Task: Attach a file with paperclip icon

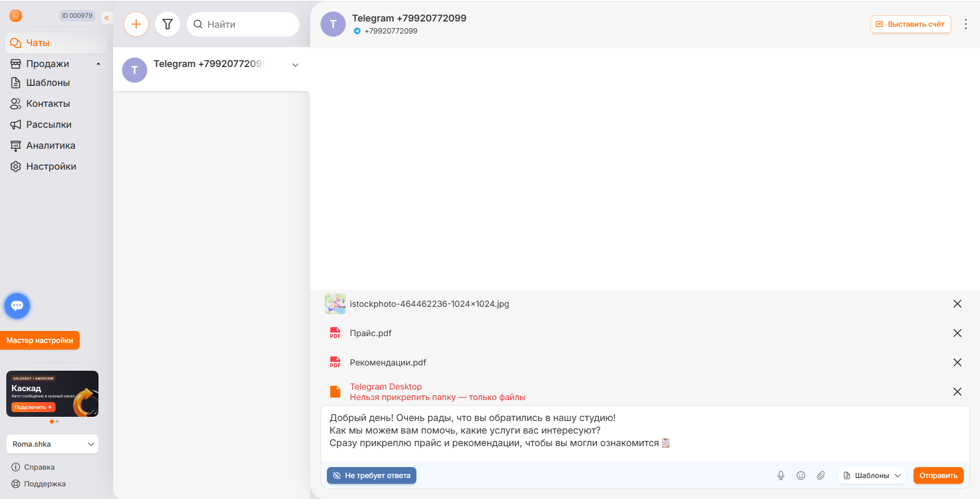Action: coord(821,475)
